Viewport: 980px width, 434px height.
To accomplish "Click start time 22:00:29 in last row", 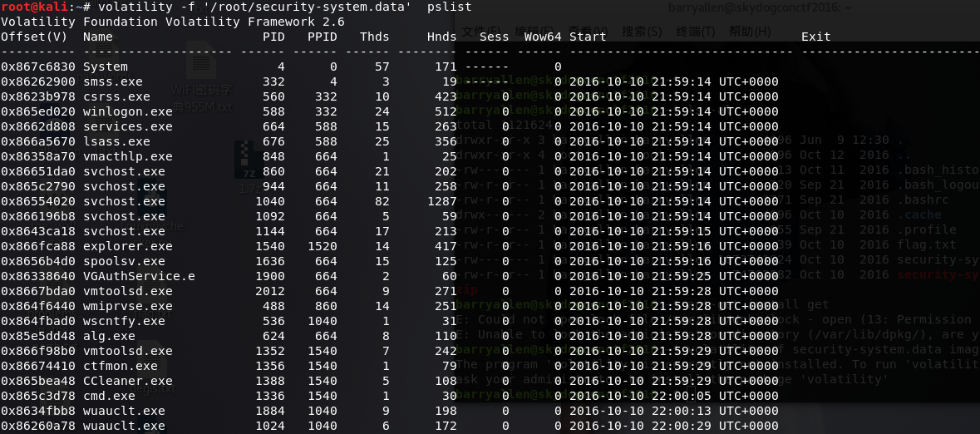I will click(682, 427).
